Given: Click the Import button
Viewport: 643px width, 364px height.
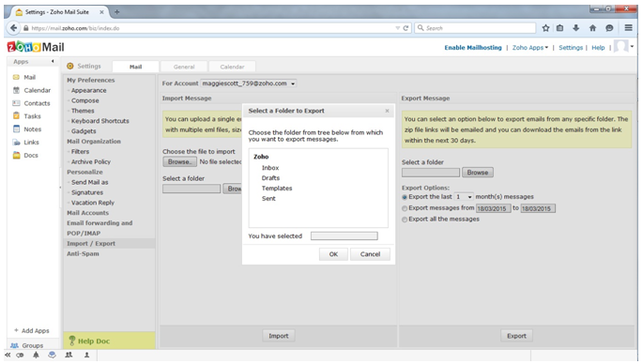Looking at the screenshot, I should (x=279, y=336).
